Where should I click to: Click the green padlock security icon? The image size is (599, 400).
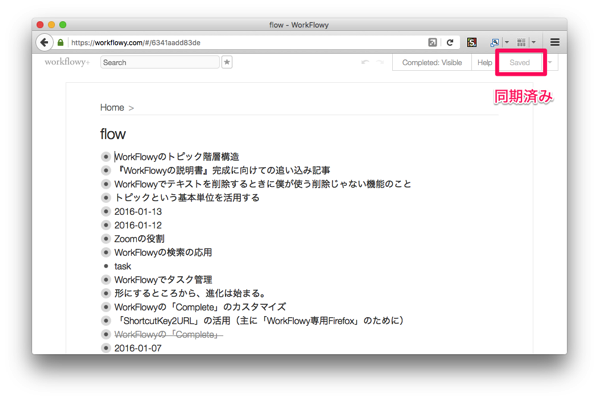point(60,42)
